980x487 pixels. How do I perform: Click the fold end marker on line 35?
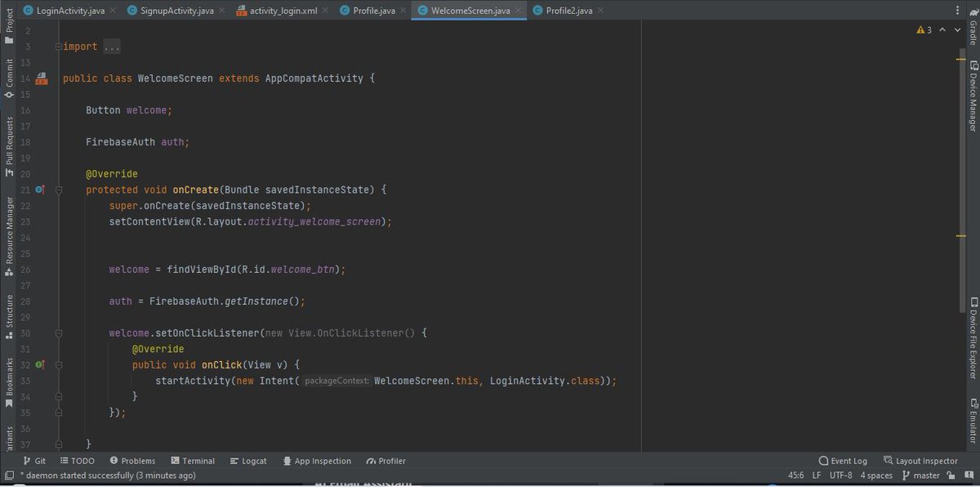pyautogui.click(x=58, y=412)
